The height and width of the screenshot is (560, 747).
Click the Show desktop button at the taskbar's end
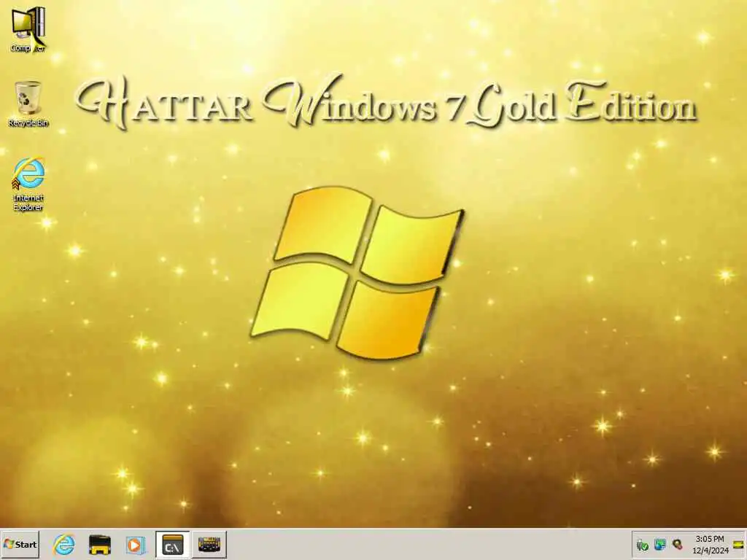point(738,544)
